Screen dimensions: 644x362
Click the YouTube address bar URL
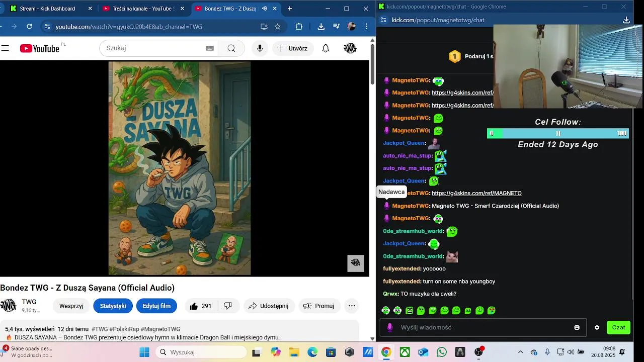129,27
